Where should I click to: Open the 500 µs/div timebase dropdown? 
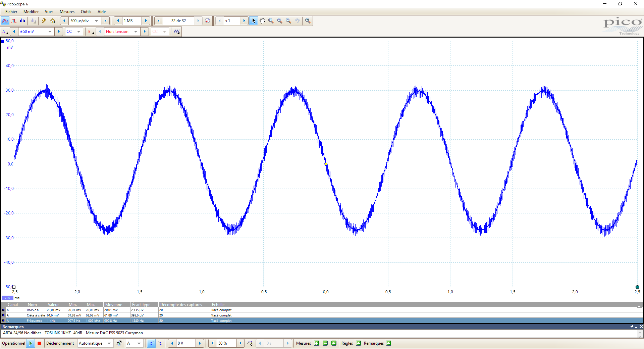[97, 21]
